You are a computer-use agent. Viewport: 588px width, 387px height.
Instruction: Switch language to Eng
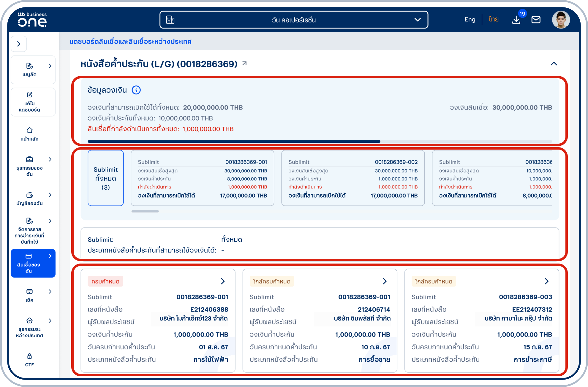[470, 20]
